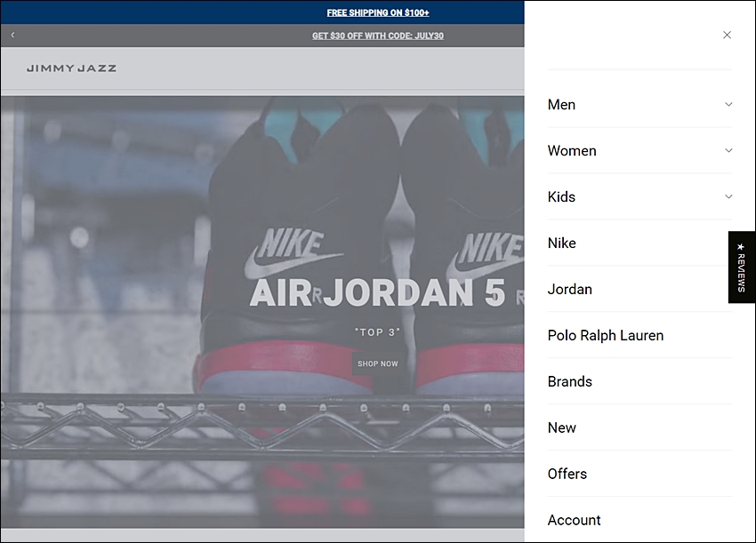
Task: View Offers from the menu
Action: click(567, 475)
